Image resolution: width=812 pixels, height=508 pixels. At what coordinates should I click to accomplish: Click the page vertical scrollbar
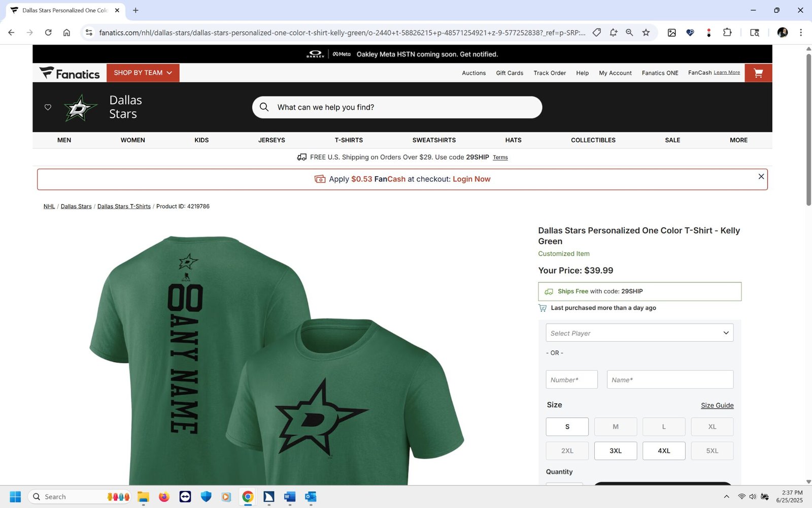[x=808, y=130]
